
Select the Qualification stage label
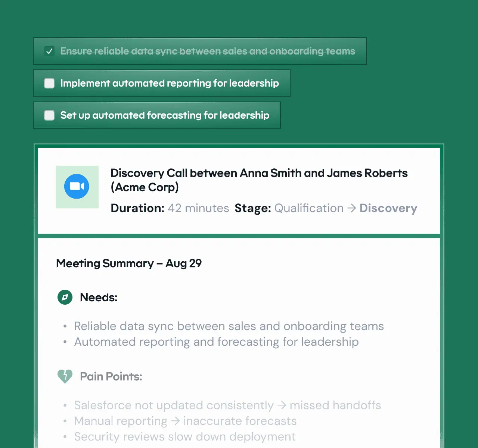(x=309, y=208)
